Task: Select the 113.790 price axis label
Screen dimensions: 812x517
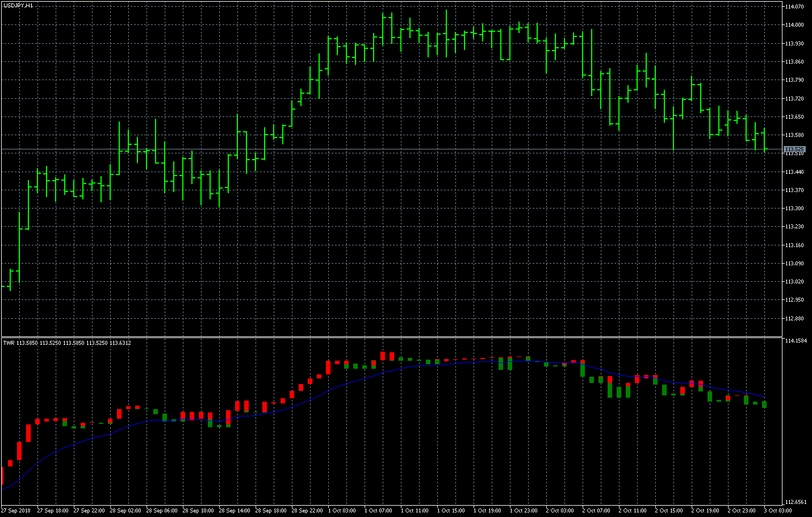Action: 794,80
